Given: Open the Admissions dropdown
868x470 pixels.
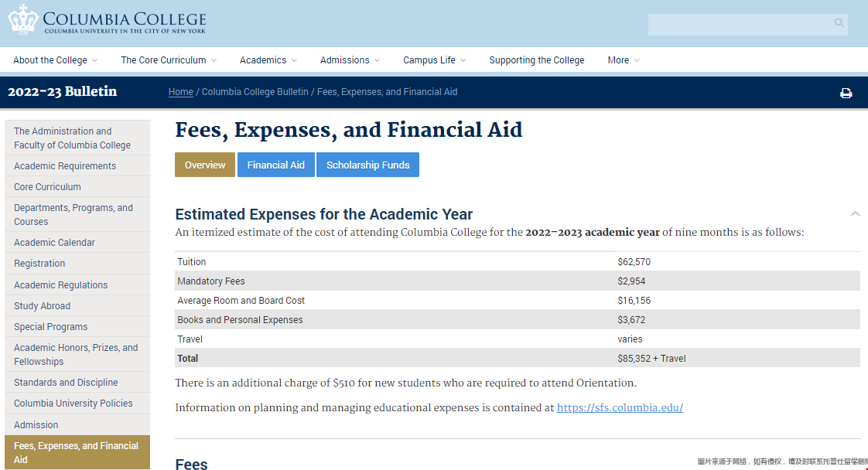Looking at the screenshot, I should [350, 60].
